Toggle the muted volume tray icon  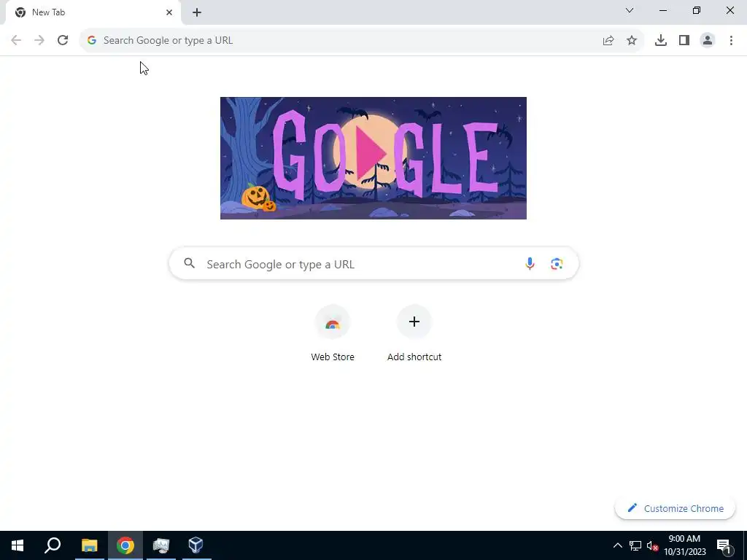(653, 545)
